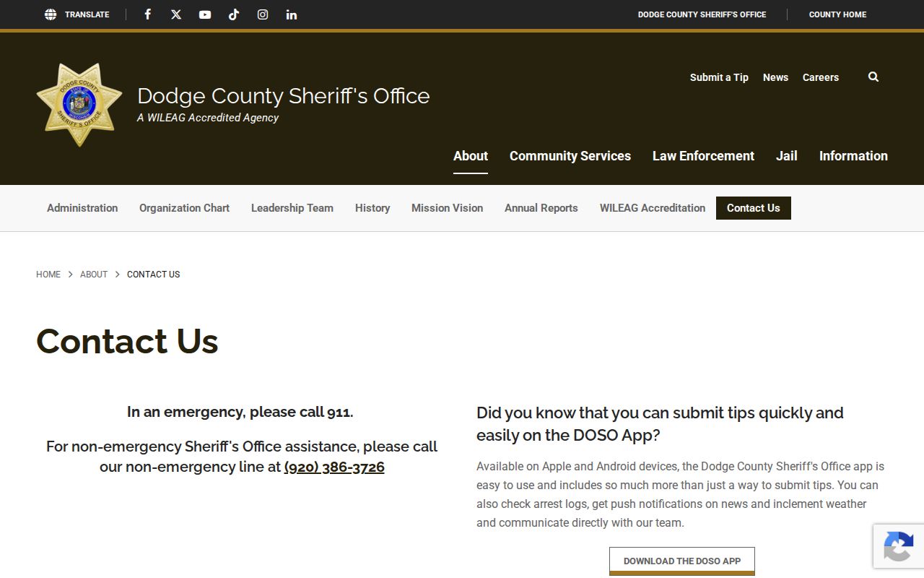Open the About main menu

tap(471, 156)
